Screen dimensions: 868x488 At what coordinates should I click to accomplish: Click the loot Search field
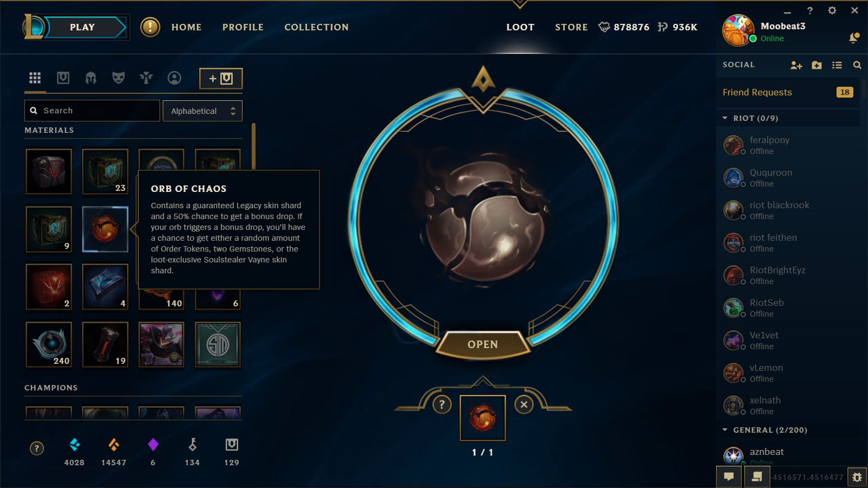92,111
